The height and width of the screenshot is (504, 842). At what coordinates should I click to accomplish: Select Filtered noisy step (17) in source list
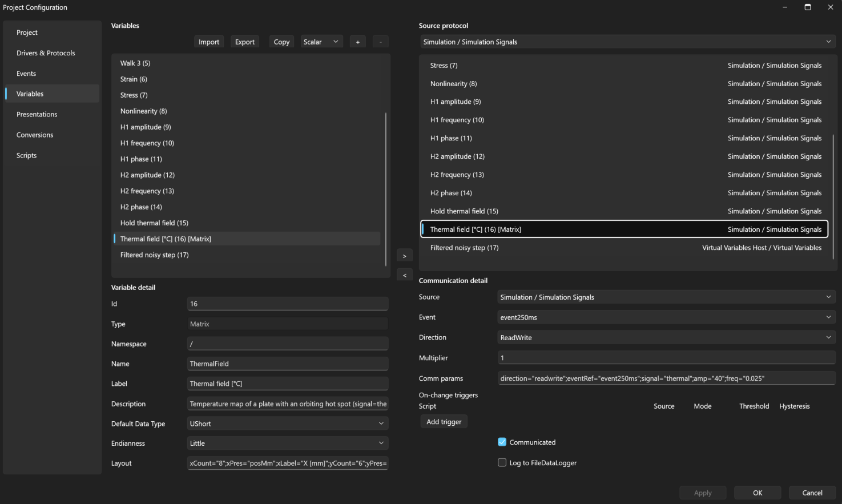click(625, 248)
